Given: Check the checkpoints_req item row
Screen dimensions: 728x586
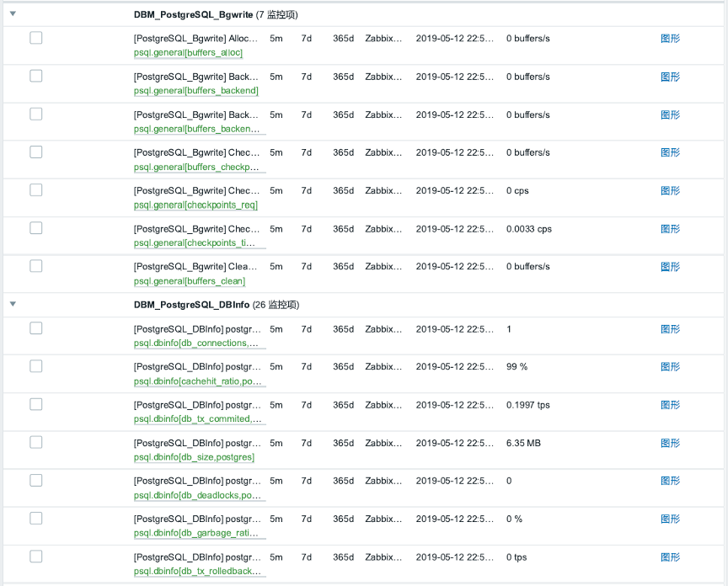Looking at the screenshot, I should (35, 189).
